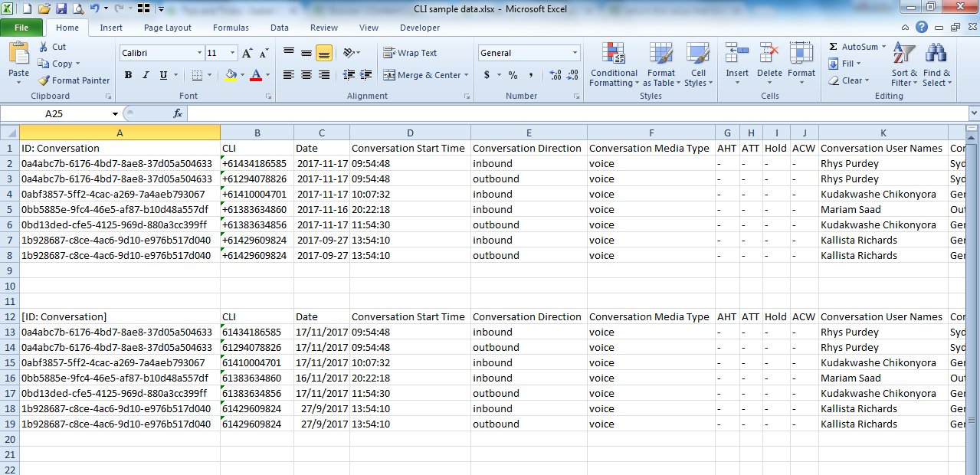Open the font name dropdown showing Calibri
This screenshot has width=980, height=475.
tap(199, 53)
